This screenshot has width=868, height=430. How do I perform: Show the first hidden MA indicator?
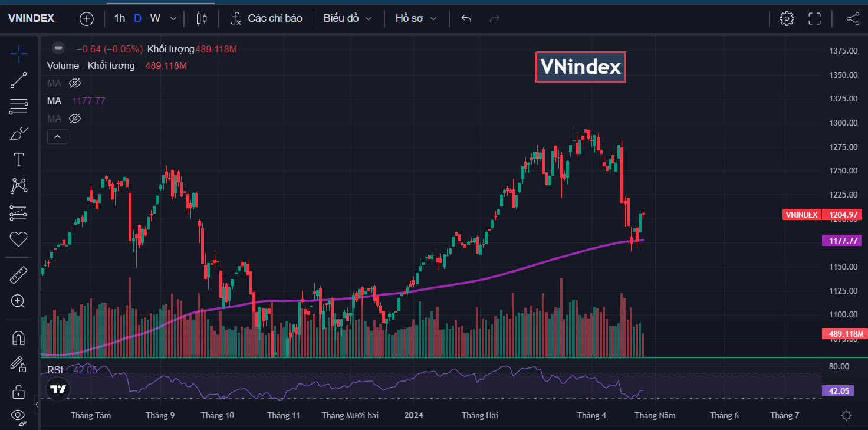(x=74, y=83)
